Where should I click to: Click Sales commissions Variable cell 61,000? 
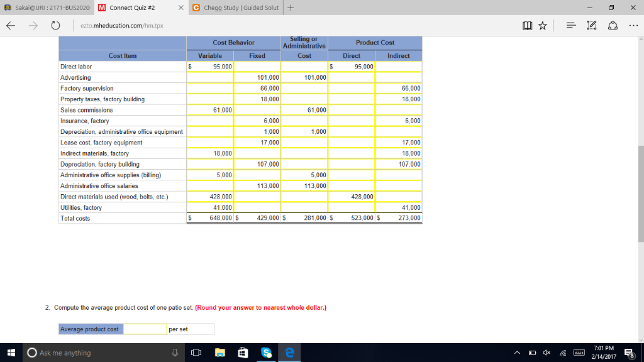(x=210, y=110)
